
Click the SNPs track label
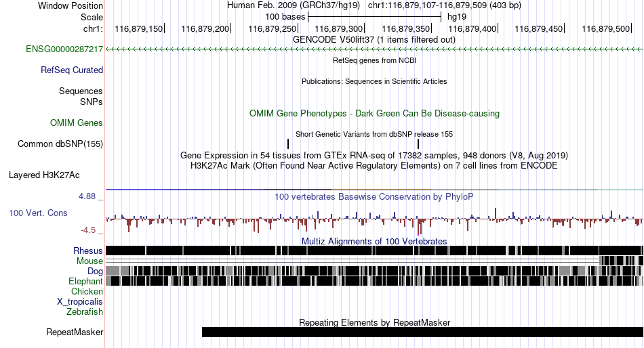pos(92,102)
